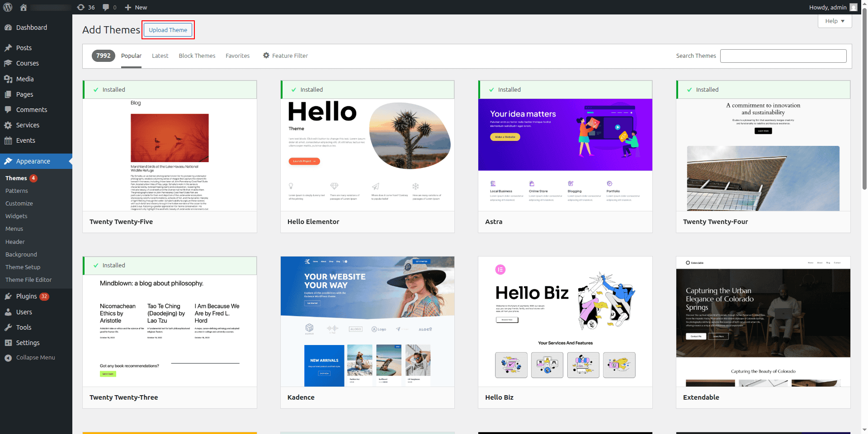Image resolution: width=868 pixels, height=434 pixels.
Task: Click the Plugins plug icon
Action: (8, 296)
